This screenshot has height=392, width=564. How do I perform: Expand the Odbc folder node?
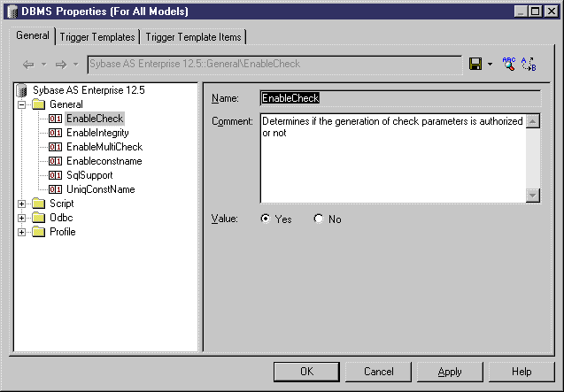click(21, 218)
